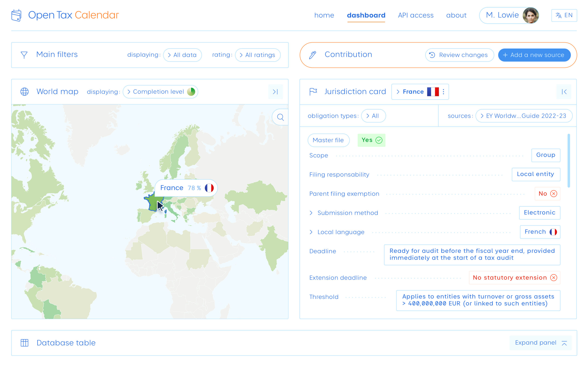
Task: Click the Database table grid icon
Action: (x=24, y=342)
